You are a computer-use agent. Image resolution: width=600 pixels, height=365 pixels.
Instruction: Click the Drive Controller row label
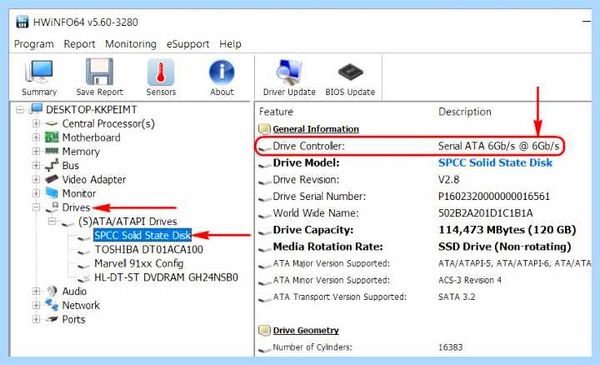(x=308, y=146)
